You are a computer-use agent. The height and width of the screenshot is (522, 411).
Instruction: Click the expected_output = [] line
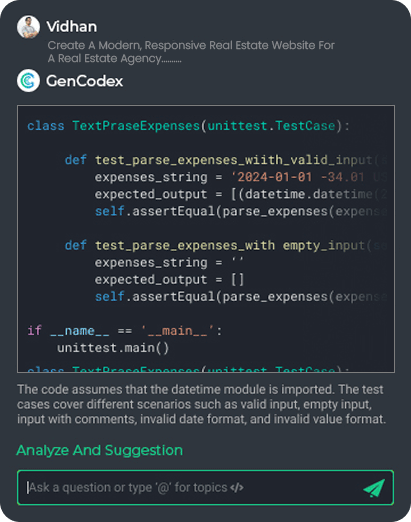coord(169,280)
